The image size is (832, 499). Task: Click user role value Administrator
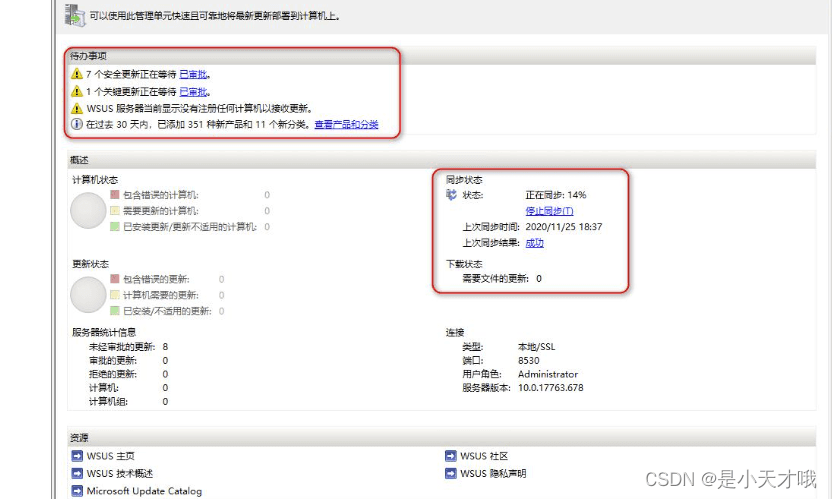click(548, 374)
